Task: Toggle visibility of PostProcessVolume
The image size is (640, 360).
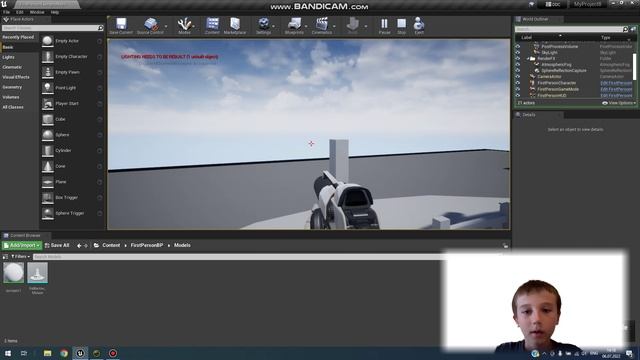Action: (x=518, y=47)
